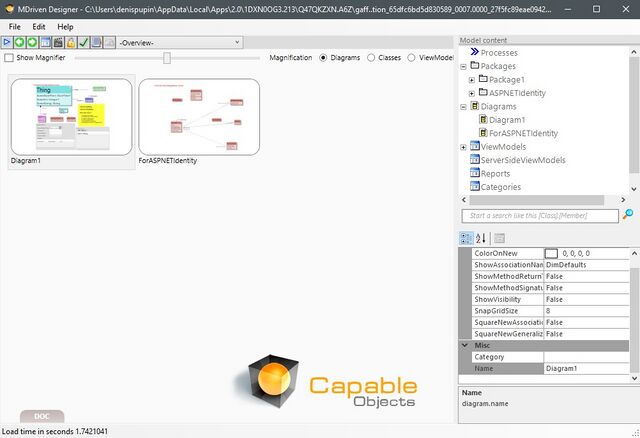The width and height of the screenshot is (640, 438).
Task: Open the File menu
Action: point(15,27)
